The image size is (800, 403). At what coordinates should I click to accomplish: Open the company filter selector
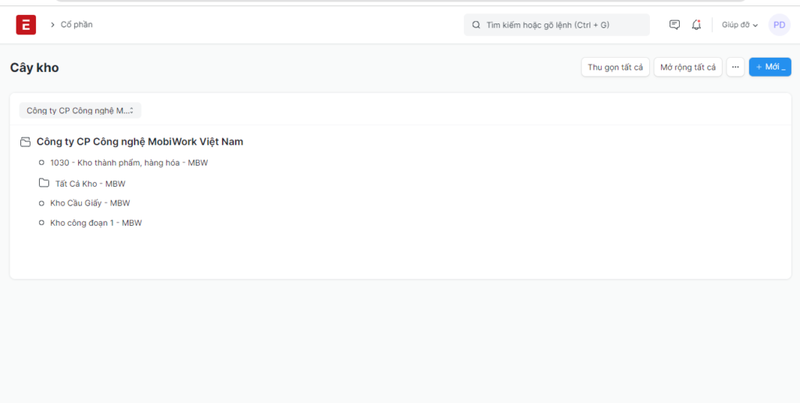[80, 110]
